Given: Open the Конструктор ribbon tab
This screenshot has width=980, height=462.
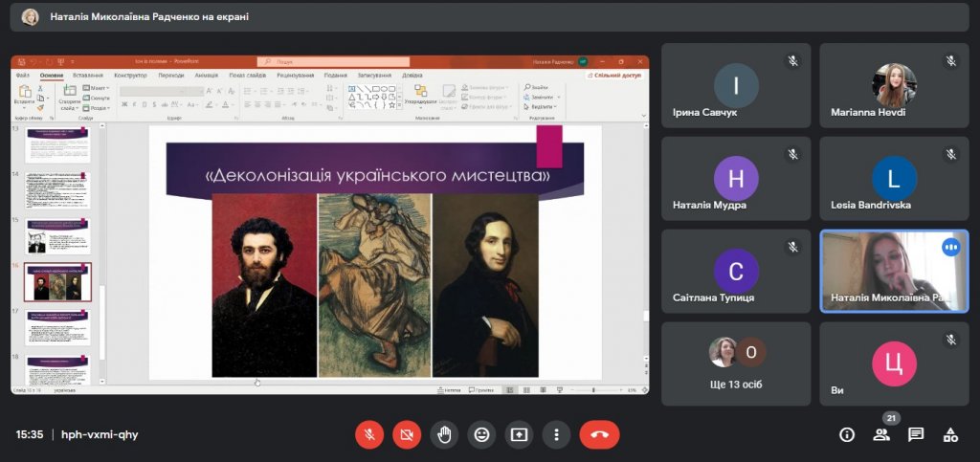Looking at the screenshot, I should pyautogui.click(x=130, y=75).
